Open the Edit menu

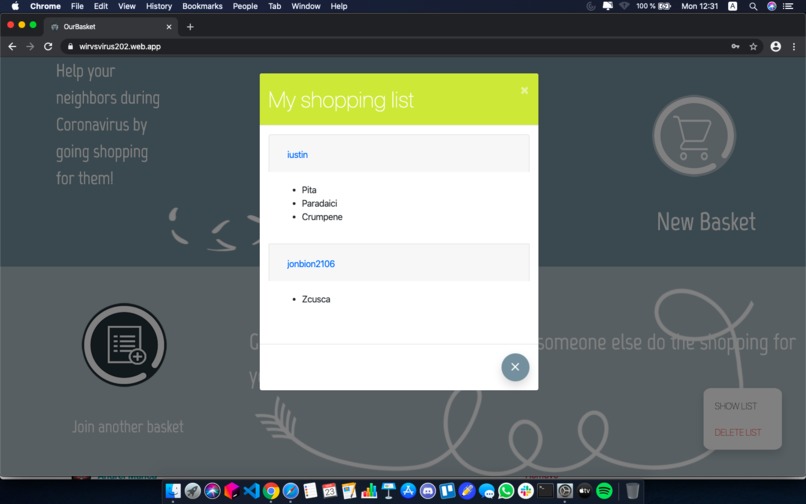coord(101,6)
